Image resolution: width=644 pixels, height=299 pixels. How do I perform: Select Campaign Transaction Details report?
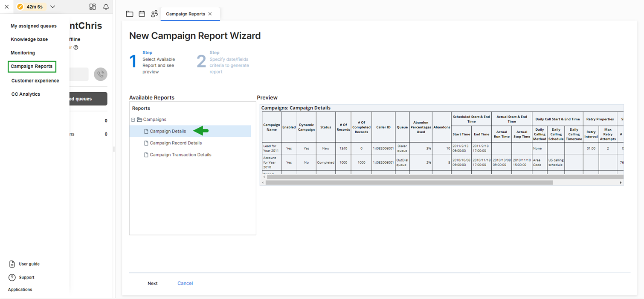tap(180, 155)
